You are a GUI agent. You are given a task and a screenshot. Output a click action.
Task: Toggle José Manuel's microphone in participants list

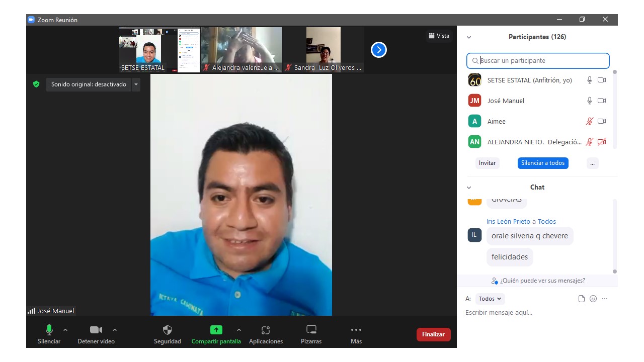[x=590, y=101]
